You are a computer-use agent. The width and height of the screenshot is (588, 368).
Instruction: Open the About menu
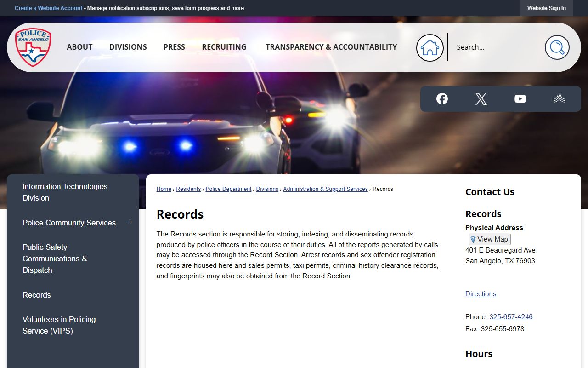point(79,47)
